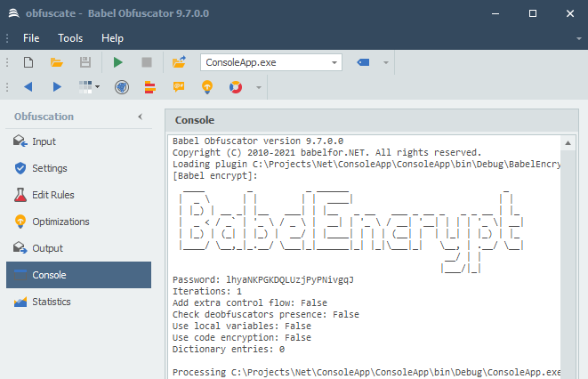The width and height of the screenshot is (588, 379).
Task: Click the Password line in console output
Action: 263,279
